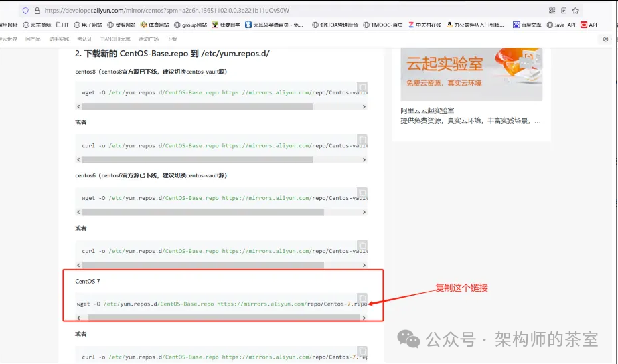The height and width of the screenshot is (364, 618).
Task: Open the 塑胶网站 bookmark
Action: coord(121,25)
